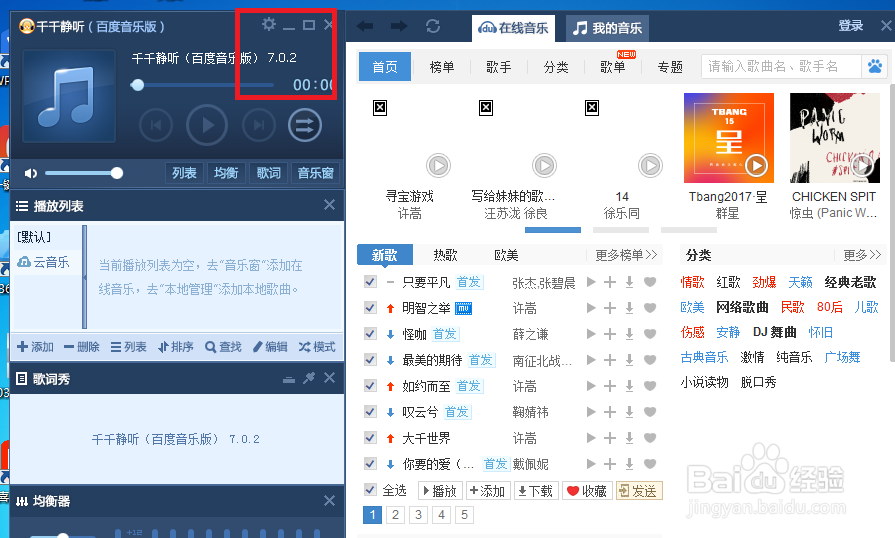Uncheck the 明智之举 song checkbox
Image resolution: width=895 pixels, height=538 pixels.
[x=370, y=308]
